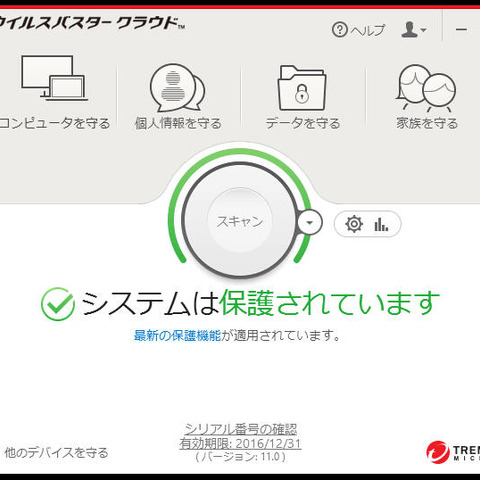
Task: Open the コンピュータを守る computer protection icon
Action: tap(54, 78)
